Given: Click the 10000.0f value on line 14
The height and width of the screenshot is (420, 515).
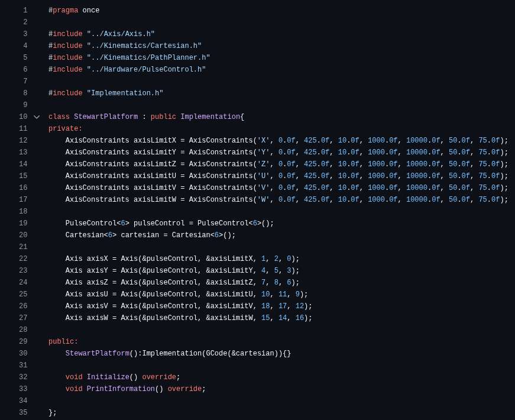Looking at the screenshot, I should point(423,164).
